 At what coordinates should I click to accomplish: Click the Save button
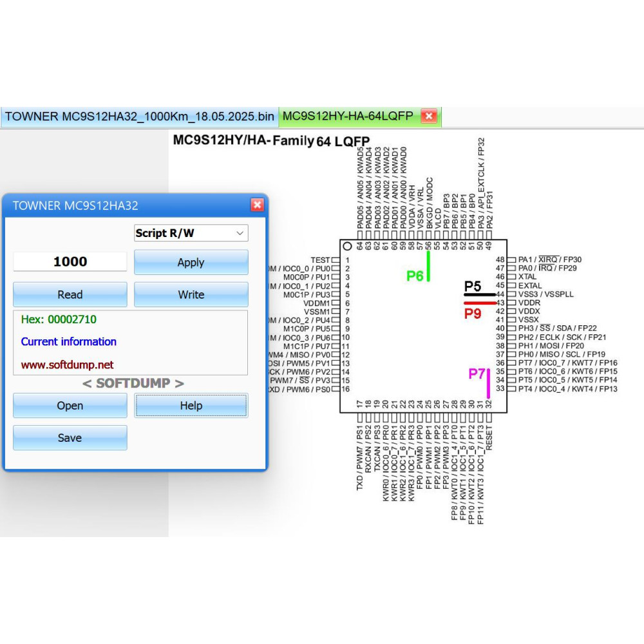70,437
